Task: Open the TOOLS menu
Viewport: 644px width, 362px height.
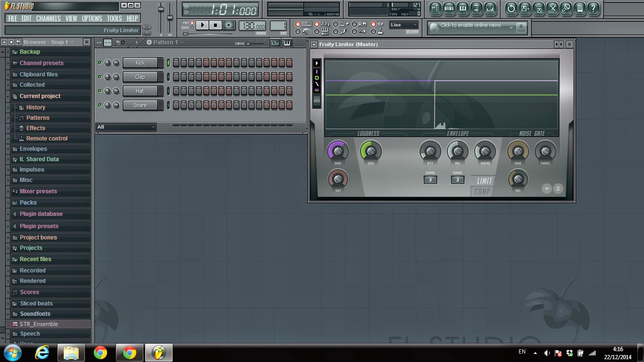Action: coord(114,18)
